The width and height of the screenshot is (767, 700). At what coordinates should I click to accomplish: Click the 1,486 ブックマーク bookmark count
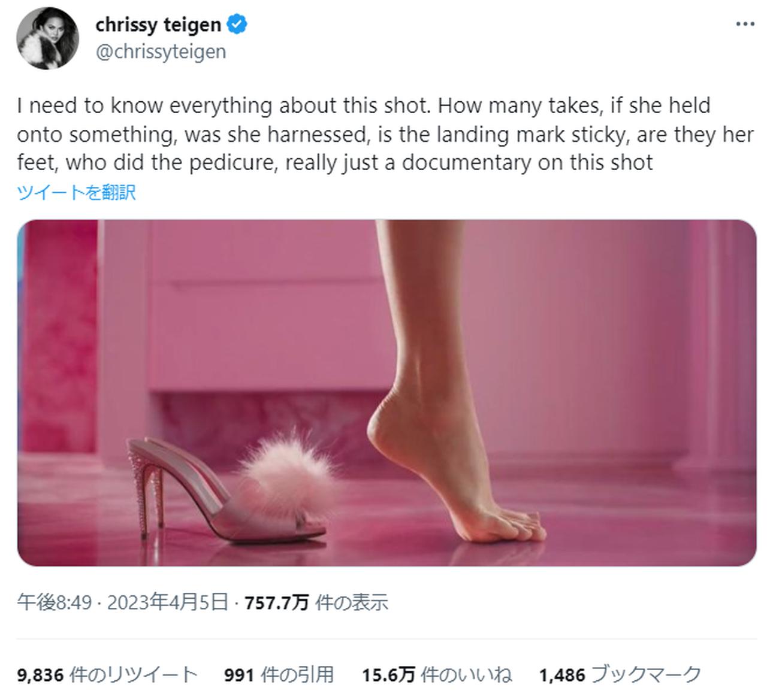point(620,675)
